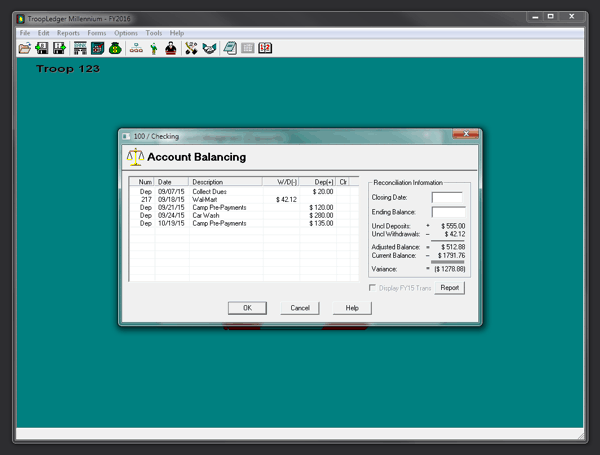The height and width of the screenshot is (455, 600).
Task: Click the Troop 123 heading
Action: coord(68,69)
